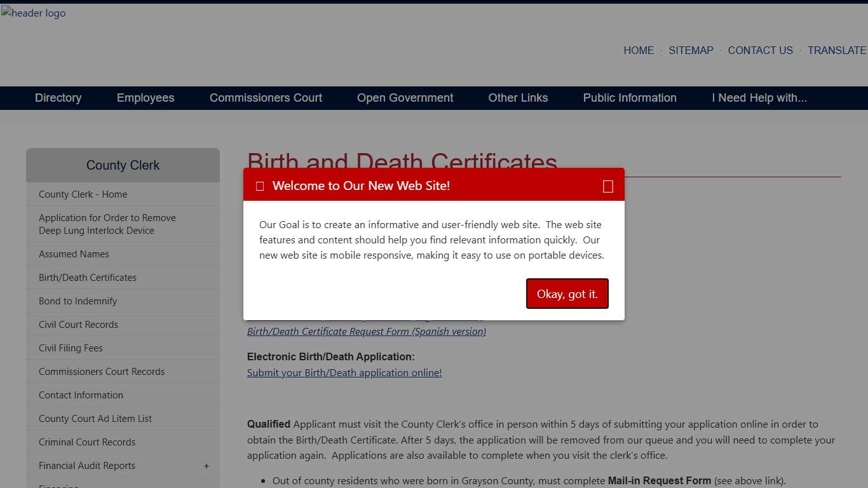Click the header logo image
Viewport: 868px width, 488px height.
click(x=33, y=13)
